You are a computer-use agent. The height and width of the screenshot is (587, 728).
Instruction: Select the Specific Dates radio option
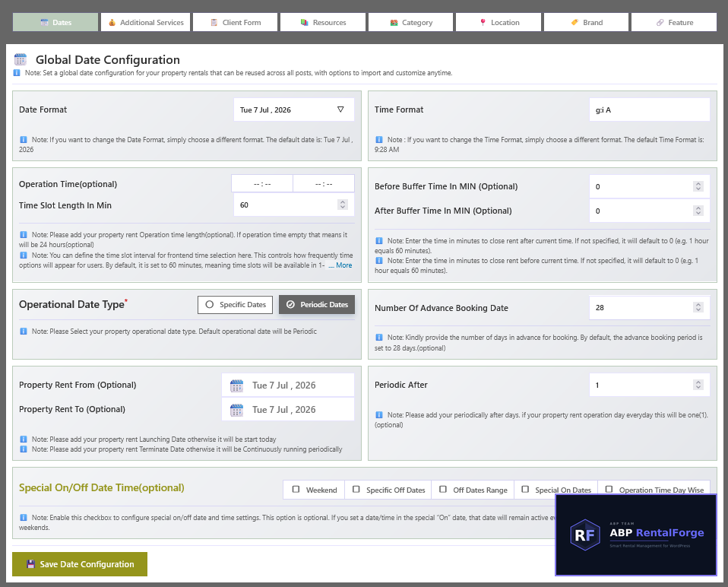tap(235, 305)
